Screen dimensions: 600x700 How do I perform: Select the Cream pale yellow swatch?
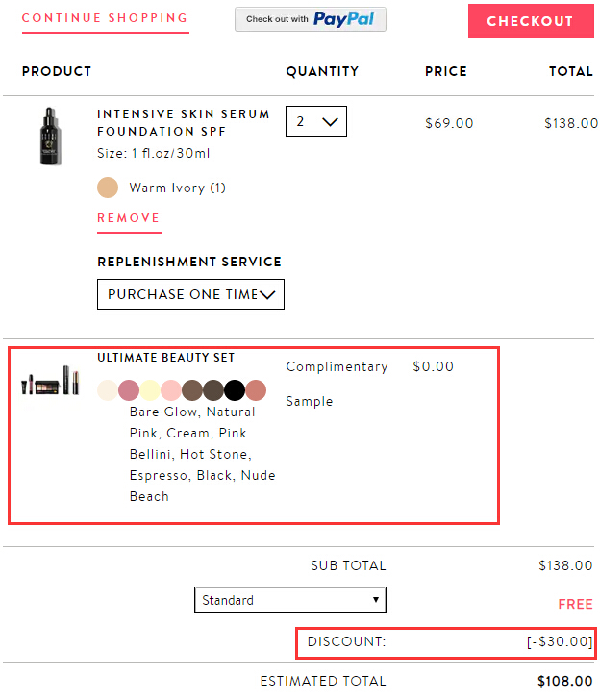[x=150, y=390]
